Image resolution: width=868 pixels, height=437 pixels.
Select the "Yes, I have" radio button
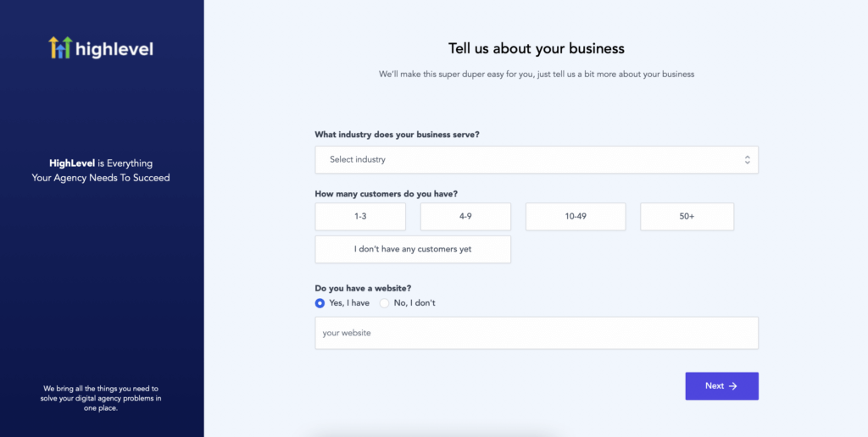pyautogui.click(x=320, y=303)
